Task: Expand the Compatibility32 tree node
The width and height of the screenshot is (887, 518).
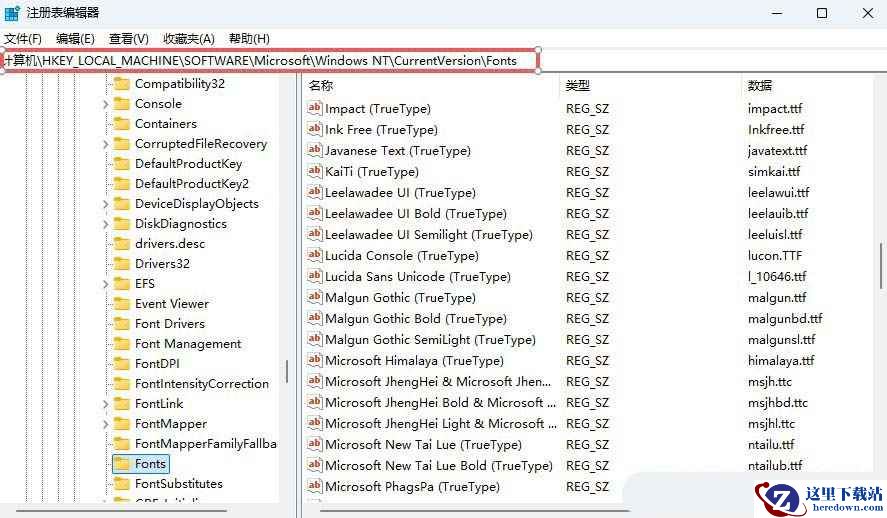Action: coord(106,84)
